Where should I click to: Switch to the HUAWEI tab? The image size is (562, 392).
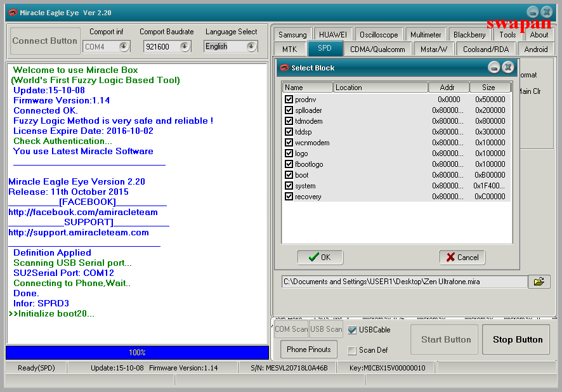[333, 35]
